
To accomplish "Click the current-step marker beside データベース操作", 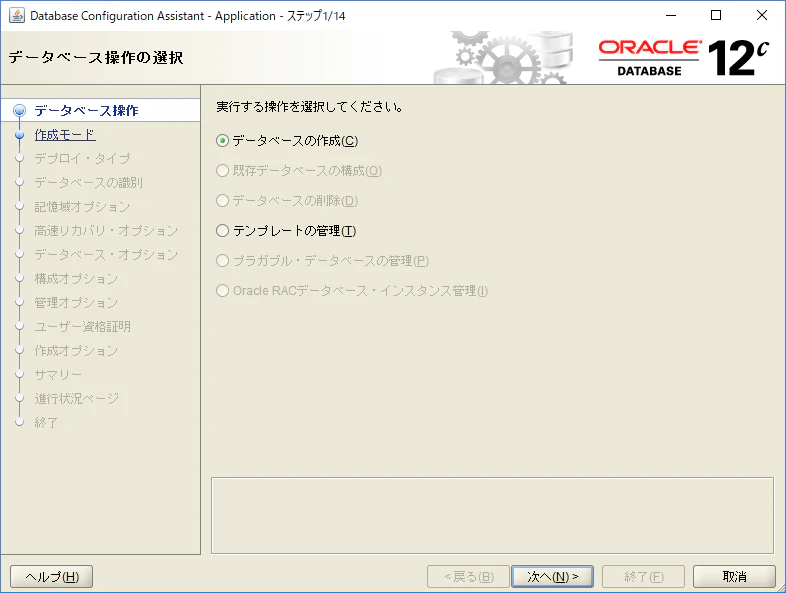I will [20, 110].
